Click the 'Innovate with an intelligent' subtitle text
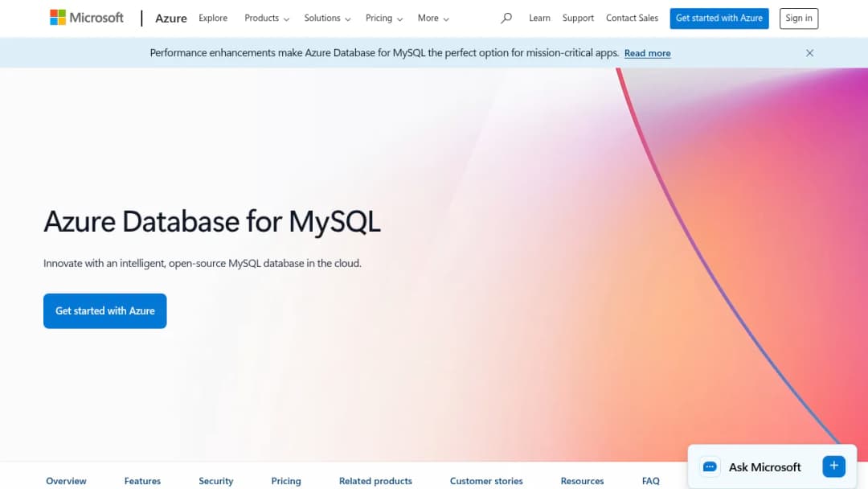This screenshot has width=868, height=489. tap(202, 264)
